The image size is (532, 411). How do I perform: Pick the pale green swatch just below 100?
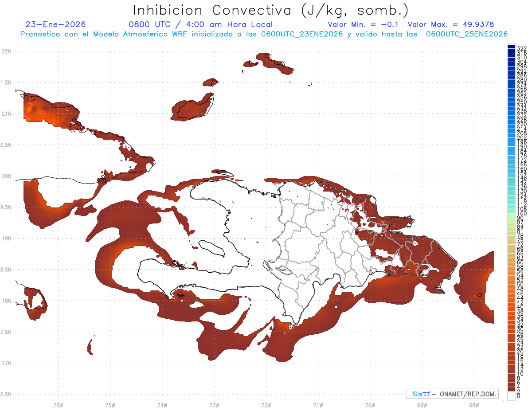[512, 216]
